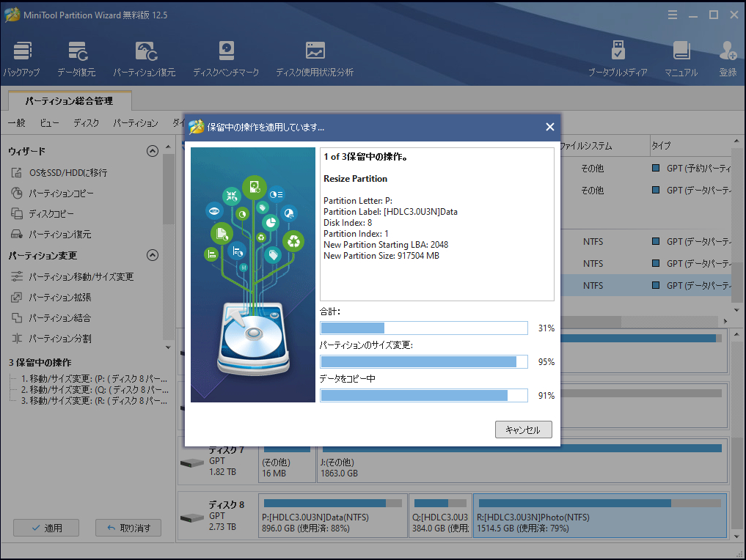746x560 pixels.
Task: Click partition resize progress bar at 95%
Action: [424, 362]
